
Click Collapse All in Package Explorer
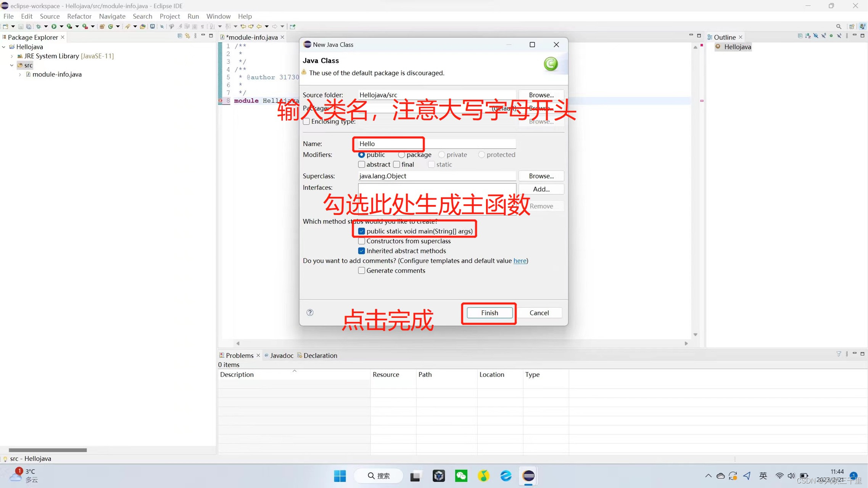click(180, 36)
